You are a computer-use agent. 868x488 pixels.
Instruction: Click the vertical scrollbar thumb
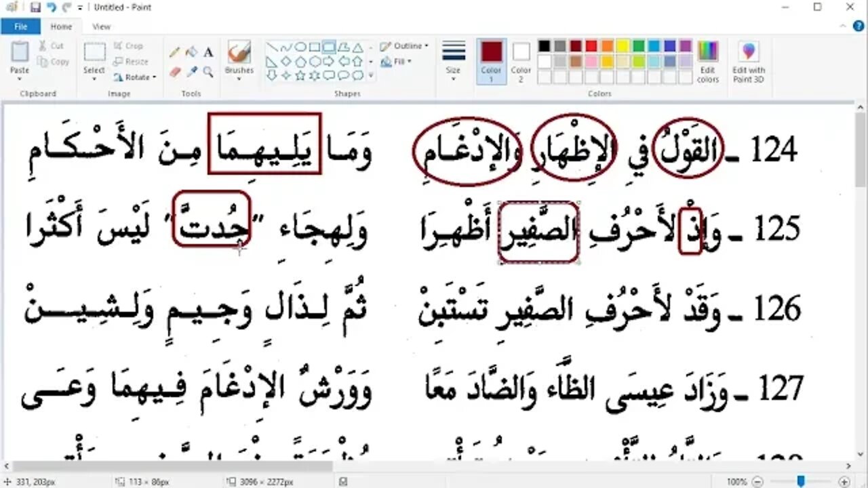pyautogui.click(x=861, y=151)
